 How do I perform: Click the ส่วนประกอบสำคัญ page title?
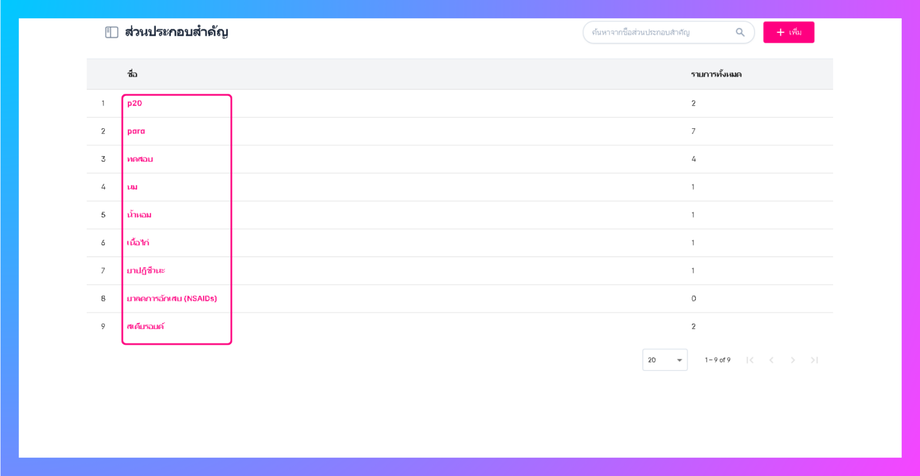point(177,32)
